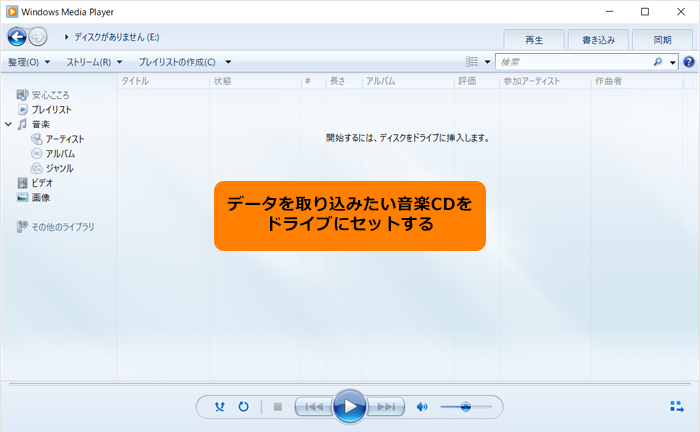The width and height of the screenshot is (700, 432).
Task: Skip to the next track
Action: pyautogui.click(x=386, y=407)
